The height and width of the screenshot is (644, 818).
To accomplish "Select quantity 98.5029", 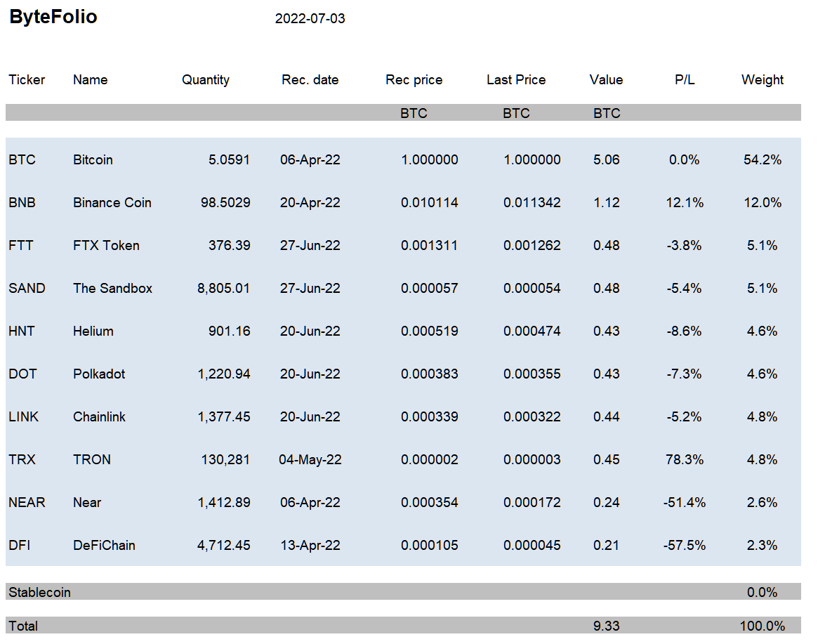I will (225, 202).
